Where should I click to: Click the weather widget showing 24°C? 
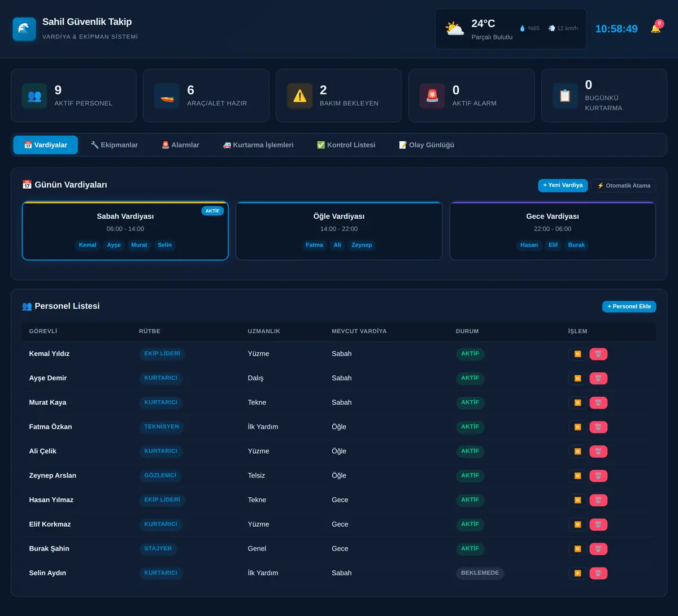click(511, 29)
